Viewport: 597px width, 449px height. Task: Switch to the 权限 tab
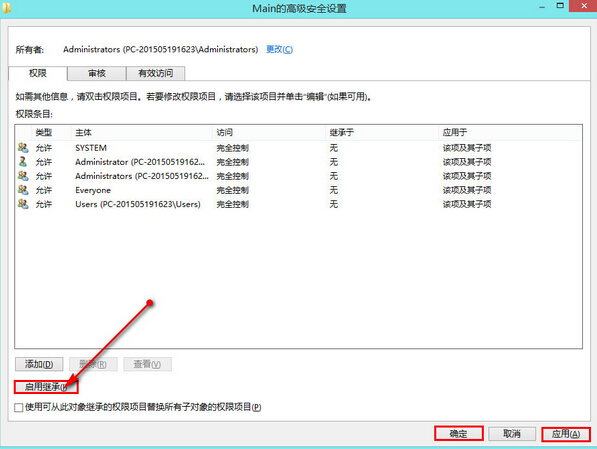pos(38,73)
